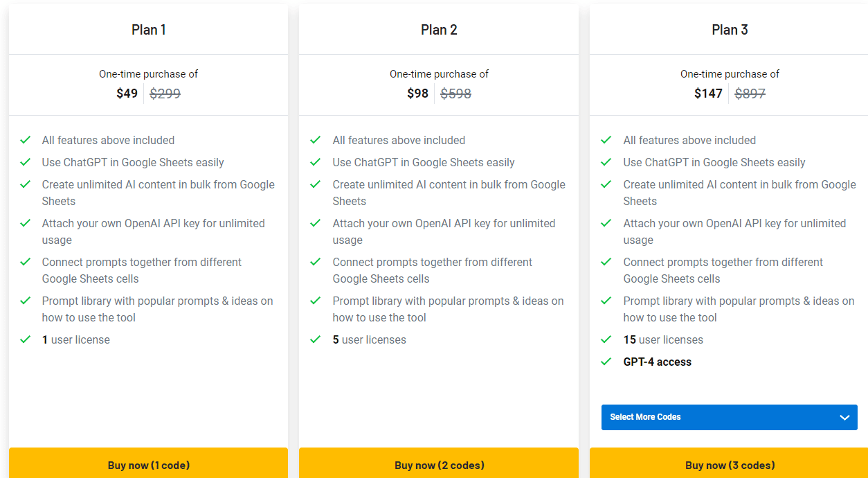Image resolution: width=868 pixels, height=478 pixels.
Task: Click Buy now (3 codes) for Plan 3
Action: (x=729, y=465)
